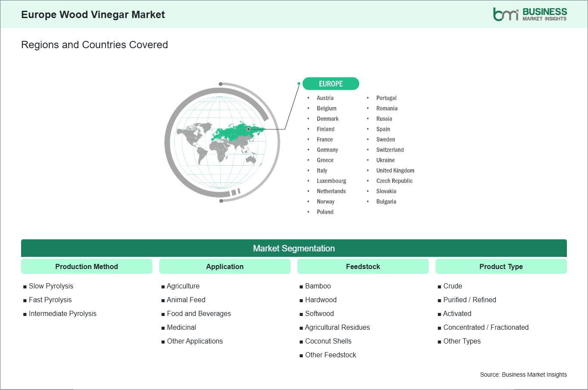Click 'Agricultural Residues' under Feedstock

[x=337, y=328]
